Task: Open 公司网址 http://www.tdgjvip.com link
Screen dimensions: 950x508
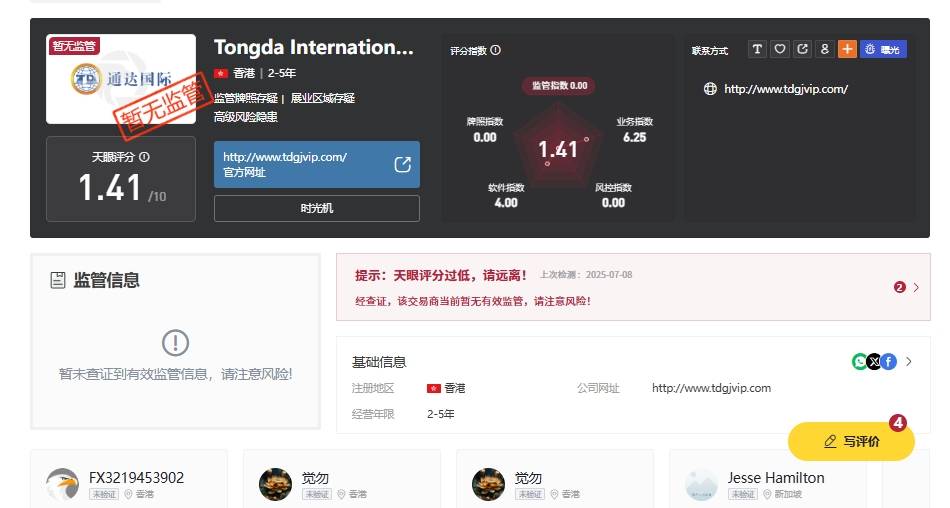Action: point(711,388)
